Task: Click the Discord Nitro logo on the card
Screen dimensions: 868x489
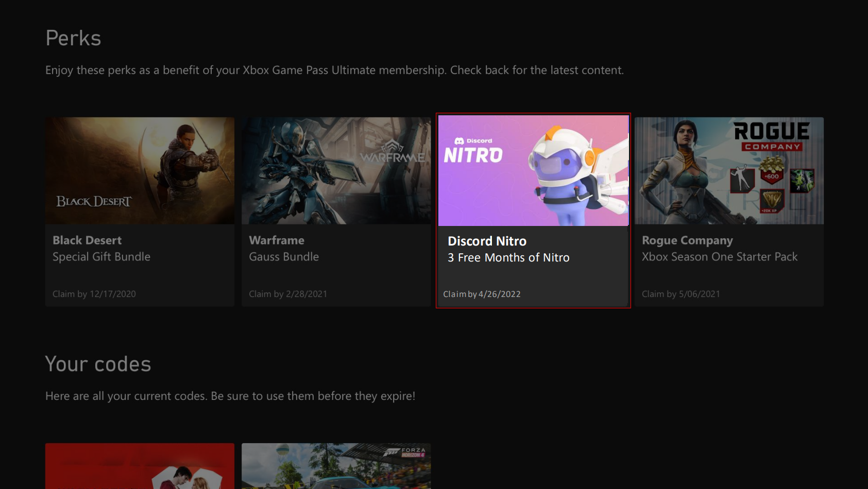Action: (473, 151)
